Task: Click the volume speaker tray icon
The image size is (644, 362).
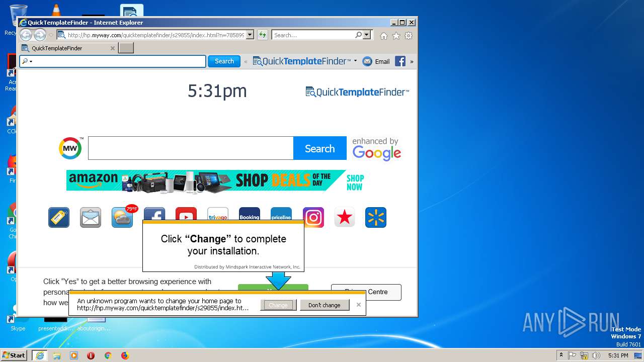Action: coord(596,355)
